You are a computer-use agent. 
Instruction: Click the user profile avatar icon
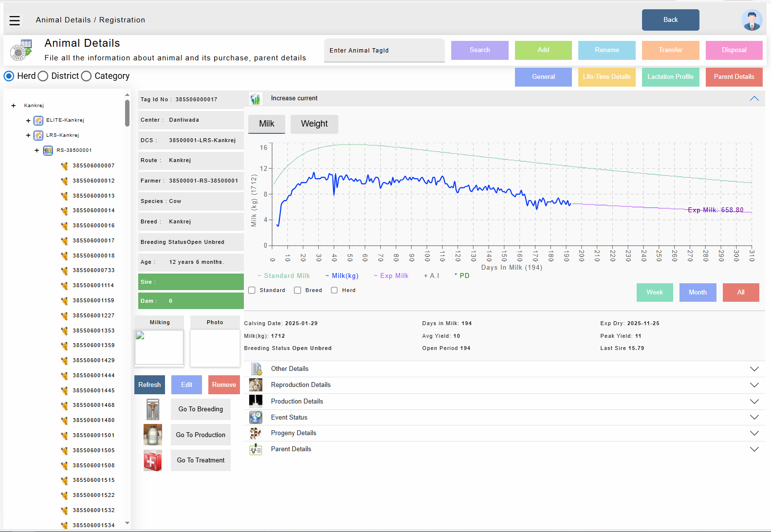[752, 20]
